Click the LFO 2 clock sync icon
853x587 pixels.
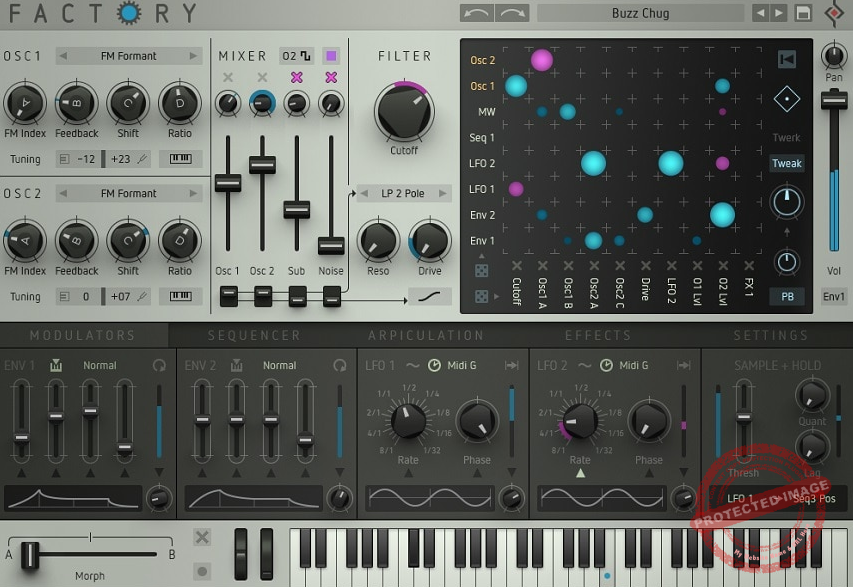(606, 366)
